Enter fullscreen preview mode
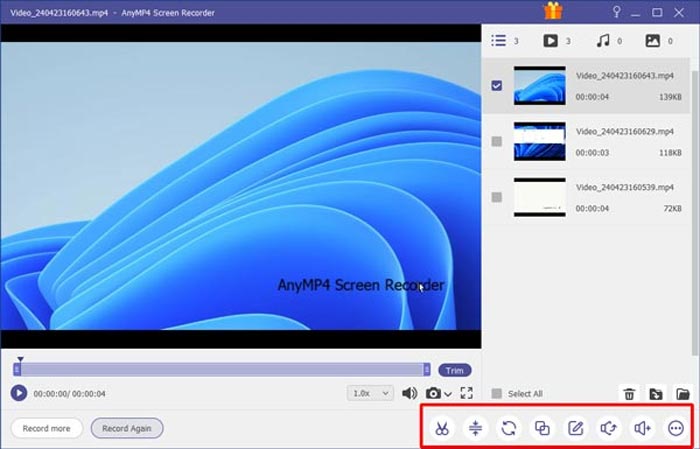 (x=467, y=393)
